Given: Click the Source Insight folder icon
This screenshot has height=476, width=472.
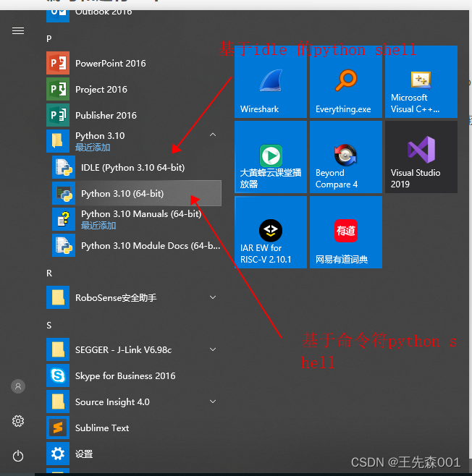Looking at the screenshot, I should coord(58,401).
